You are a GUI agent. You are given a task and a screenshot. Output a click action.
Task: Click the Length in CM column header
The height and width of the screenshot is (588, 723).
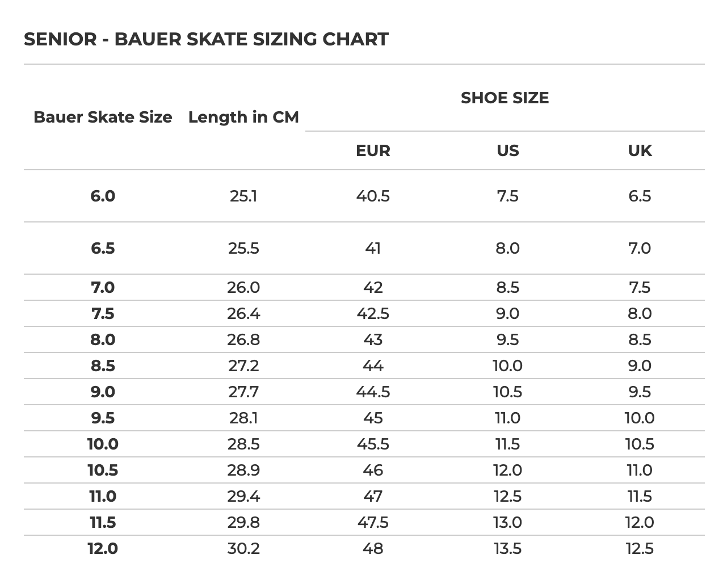(243, 117)
